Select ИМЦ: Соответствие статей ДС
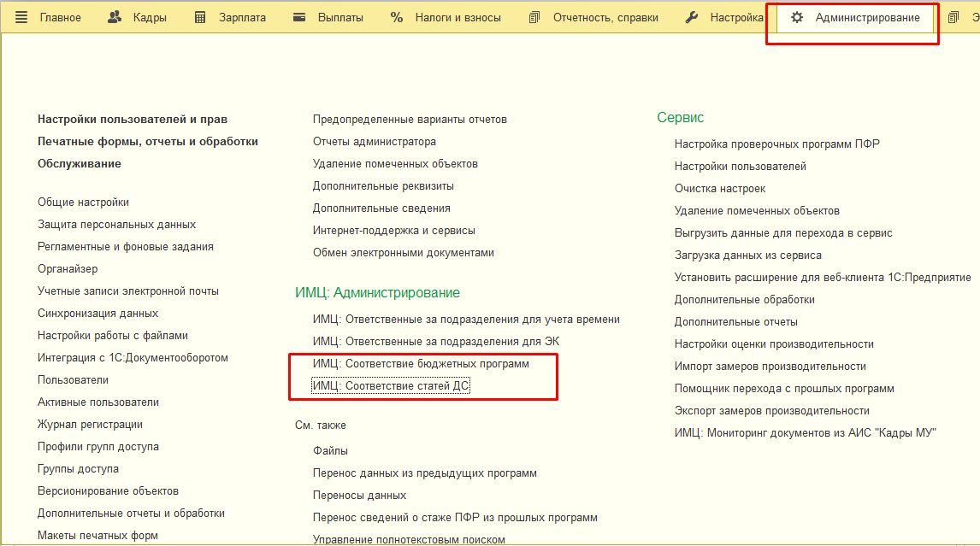980x546 pixels. click(x=392, y=386)
